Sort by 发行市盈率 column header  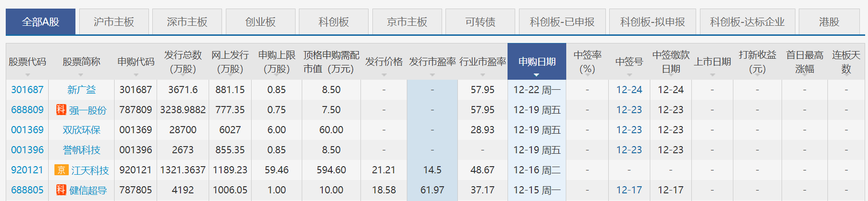tap(432, 62)
